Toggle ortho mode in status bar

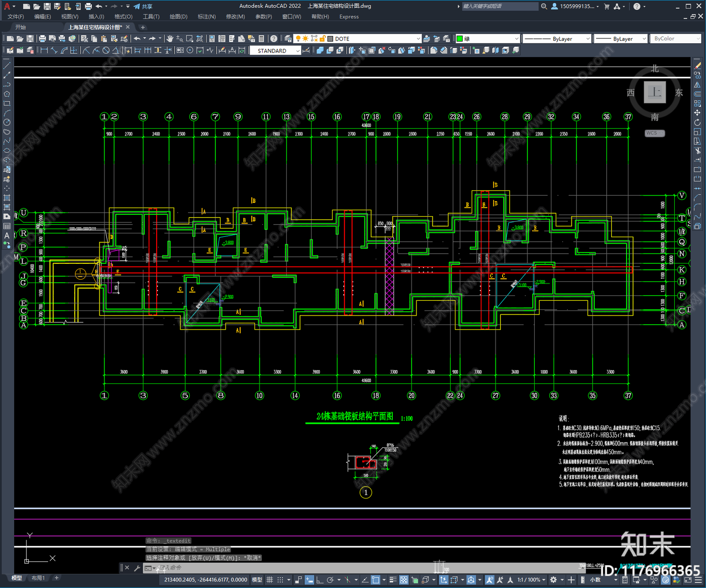pyautogui.click(x=319, y=580)
